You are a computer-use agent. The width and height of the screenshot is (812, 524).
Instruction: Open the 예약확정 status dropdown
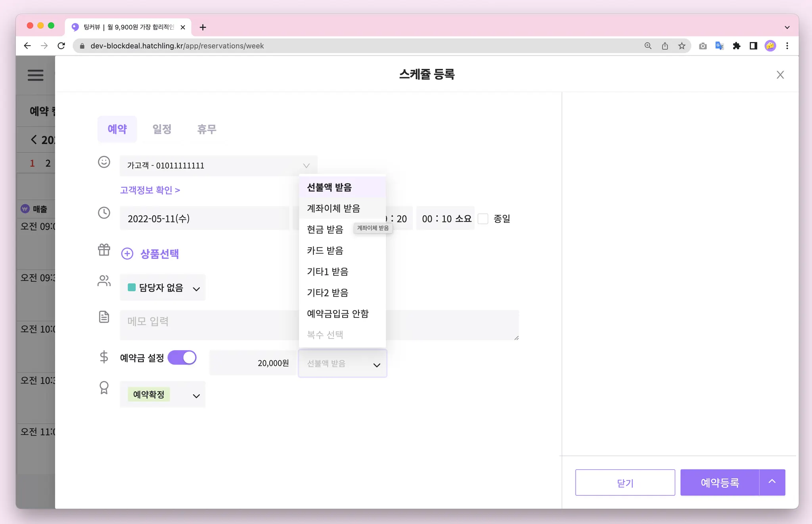point(163,395)
